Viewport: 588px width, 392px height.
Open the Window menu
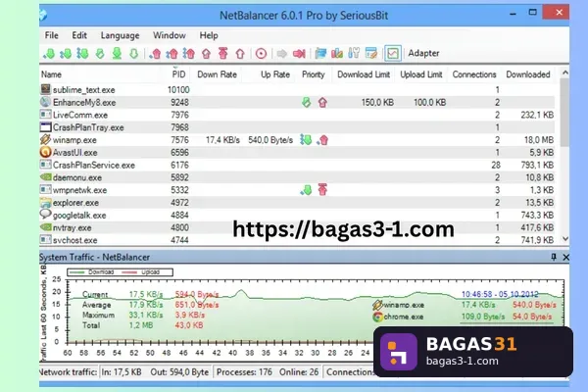[170, 35]
